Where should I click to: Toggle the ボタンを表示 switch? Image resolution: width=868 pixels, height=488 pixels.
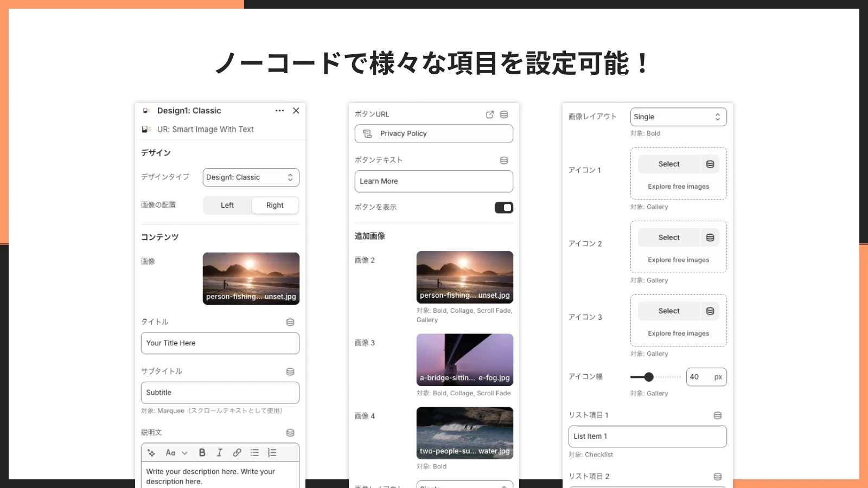coord(504,208)
